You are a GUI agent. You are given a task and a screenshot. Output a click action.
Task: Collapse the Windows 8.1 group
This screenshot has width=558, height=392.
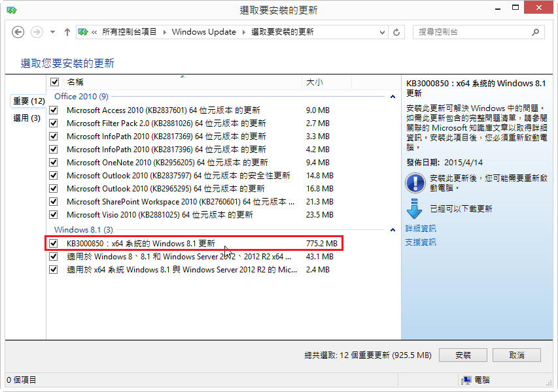[x=392, y=230]
